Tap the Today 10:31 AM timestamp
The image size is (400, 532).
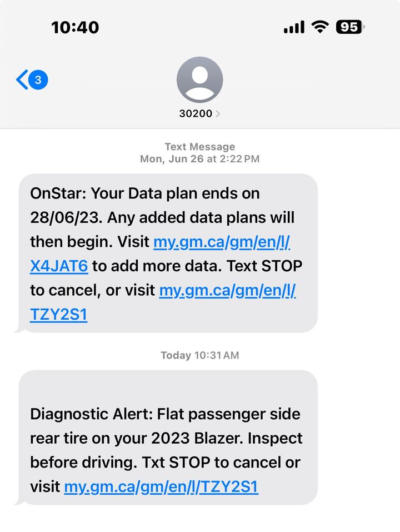[199, 355]
